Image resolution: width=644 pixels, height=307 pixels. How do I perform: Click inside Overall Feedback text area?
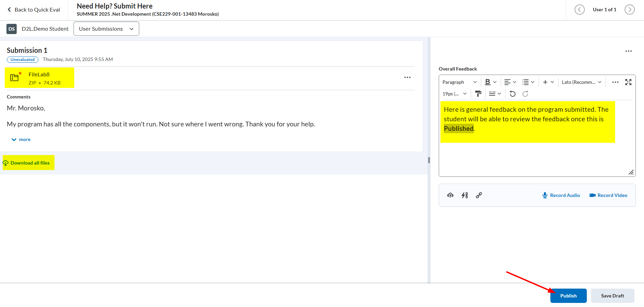(537, 138)
